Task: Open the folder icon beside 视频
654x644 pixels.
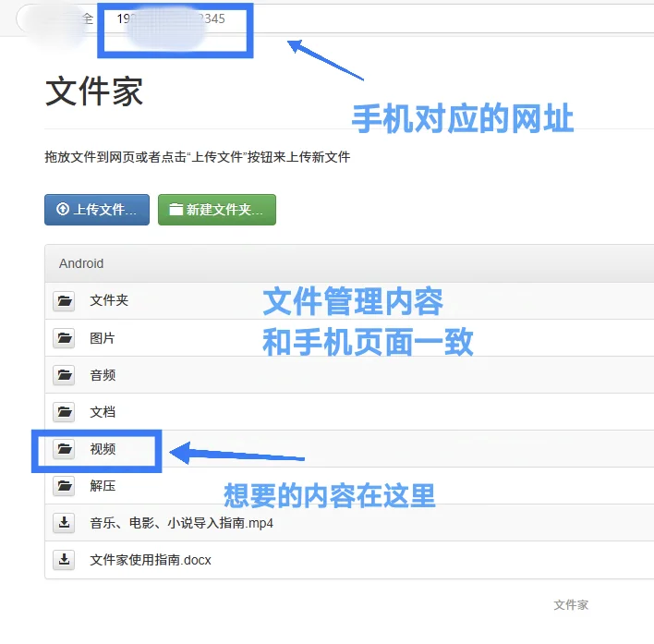Action: pos(64,449)
